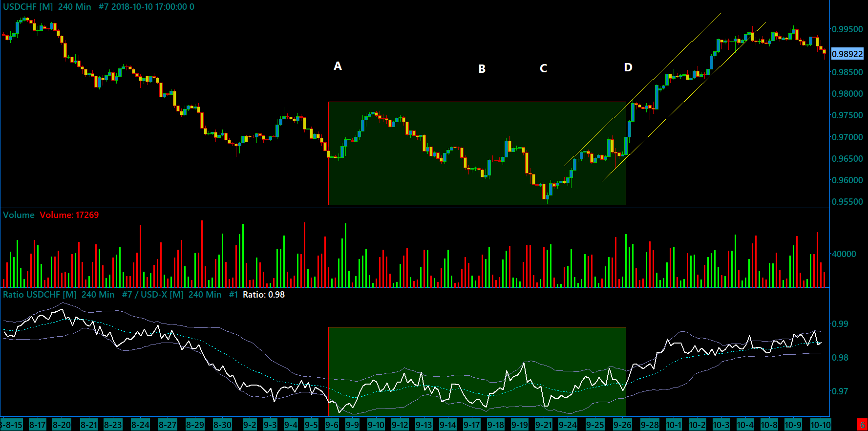The image size is (868, 431).
Task: Click the USD-X [M] symbol in ratio title
Action: 162,295
